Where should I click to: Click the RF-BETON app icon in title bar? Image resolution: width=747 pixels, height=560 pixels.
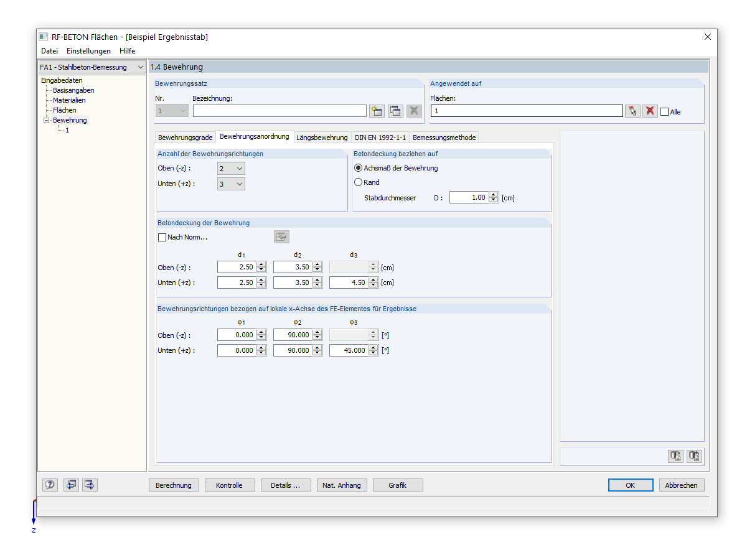[44, 37]
